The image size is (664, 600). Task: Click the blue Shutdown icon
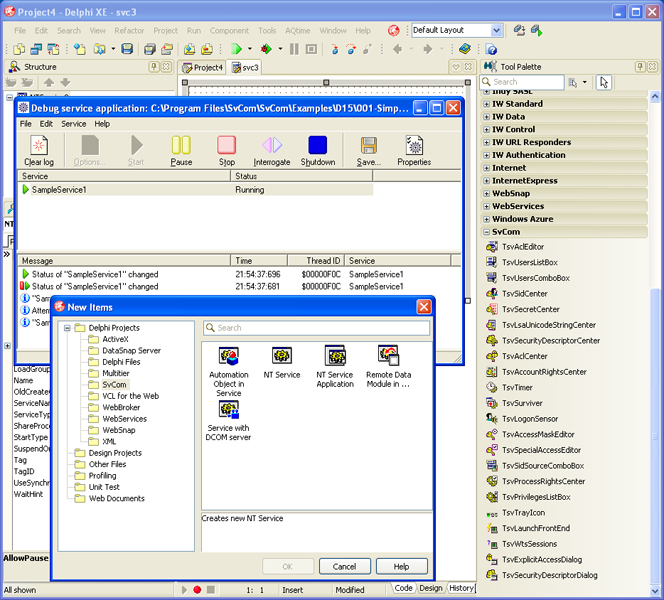point(318,151)
